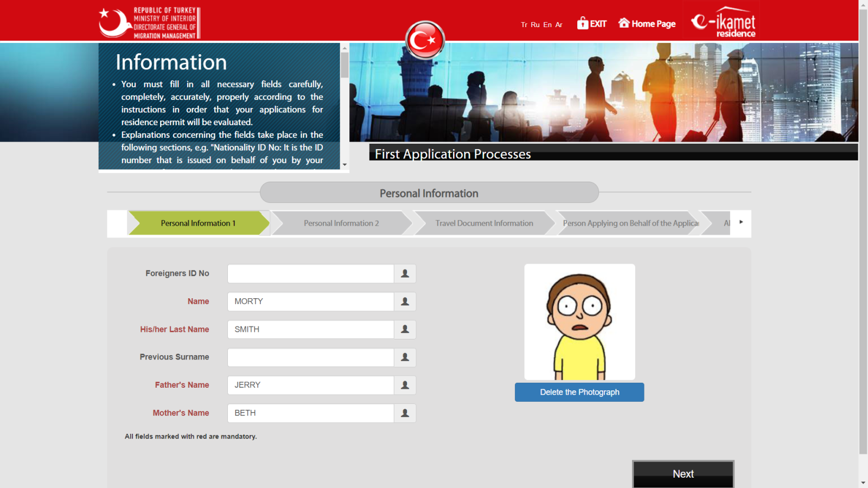Click the Migration Management ministry logo
Viewport: 868px width, 488px height.
point(150,23)
